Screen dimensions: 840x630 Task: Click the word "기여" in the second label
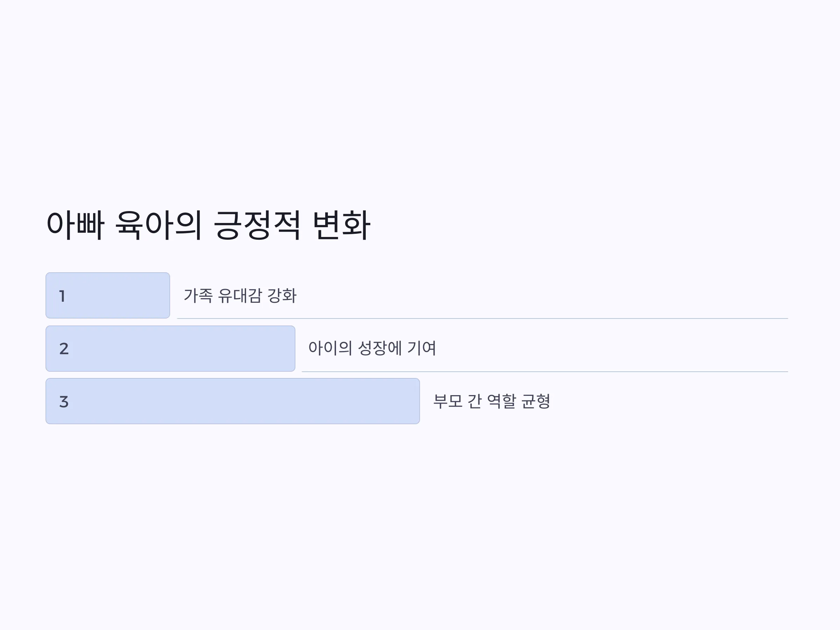(421, 348)
